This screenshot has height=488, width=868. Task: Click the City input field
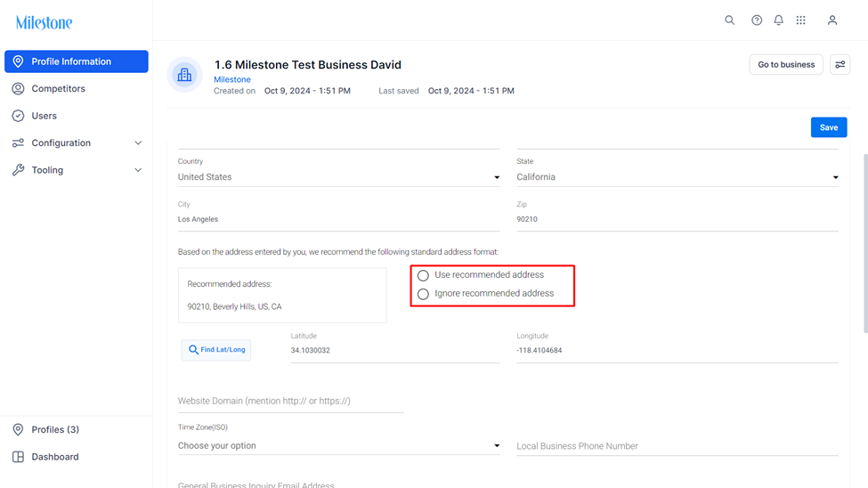coord(338,220)
